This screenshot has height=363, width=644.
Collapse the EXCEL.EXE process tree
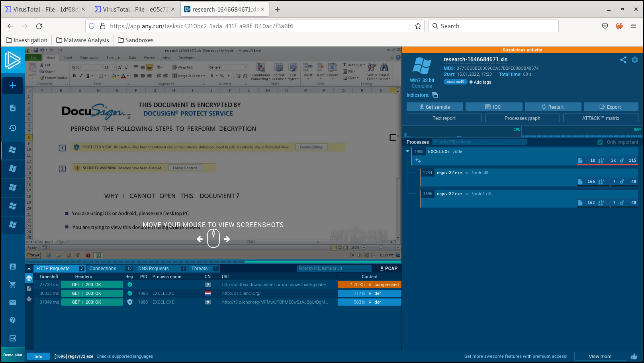click(407, 151)
